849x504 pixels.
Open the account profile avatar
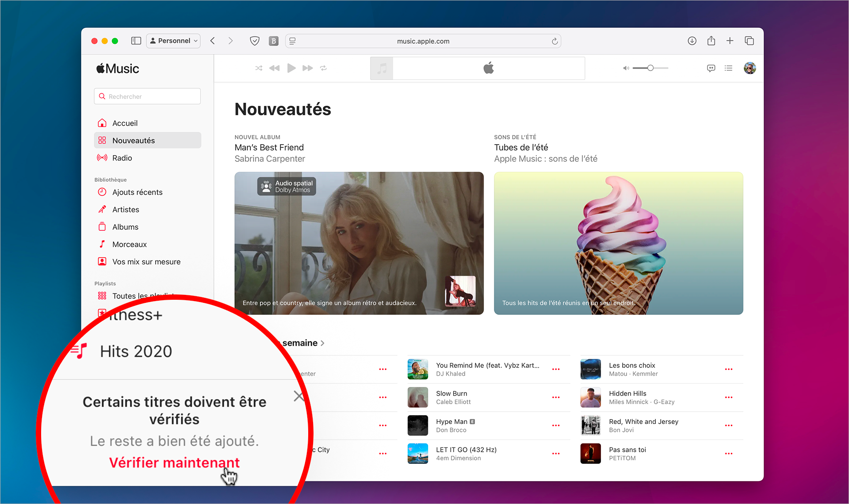click(750, 68)
